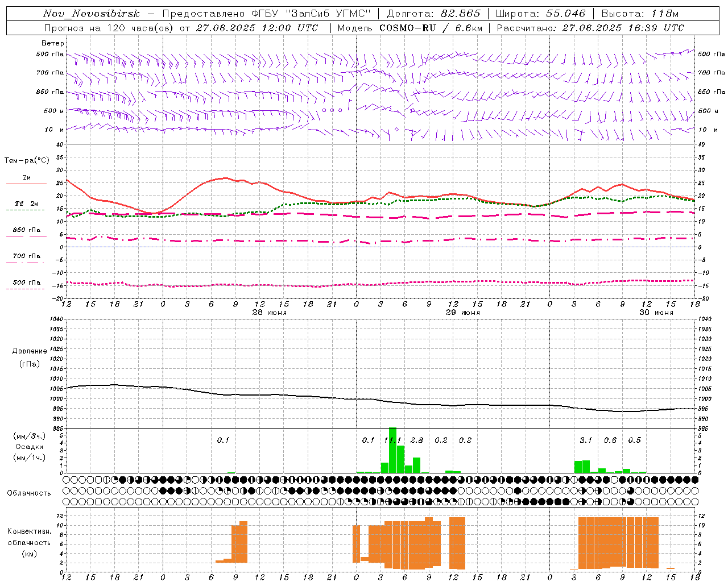The height and width of the screenshot is (582, 728).
Task: Click the "Td 2м" dew point legend
Action: coord(27,203)
